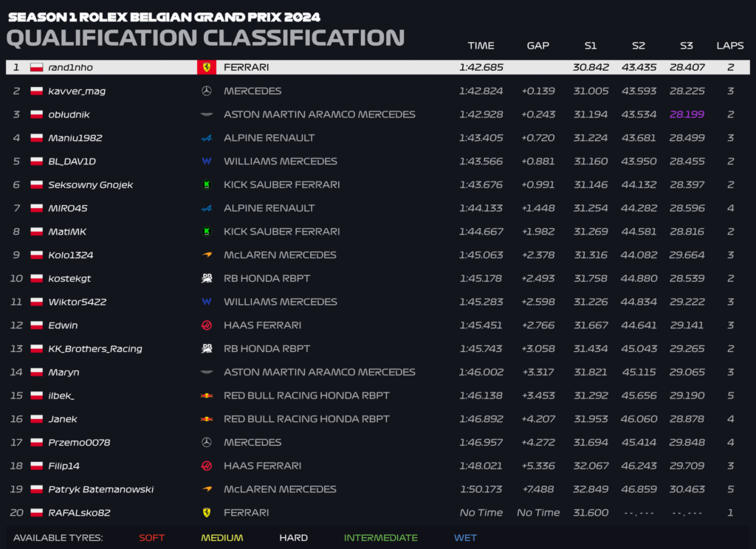
Task: Click the Williams logo in Wiktor5422's row
Action: (207, 302)
